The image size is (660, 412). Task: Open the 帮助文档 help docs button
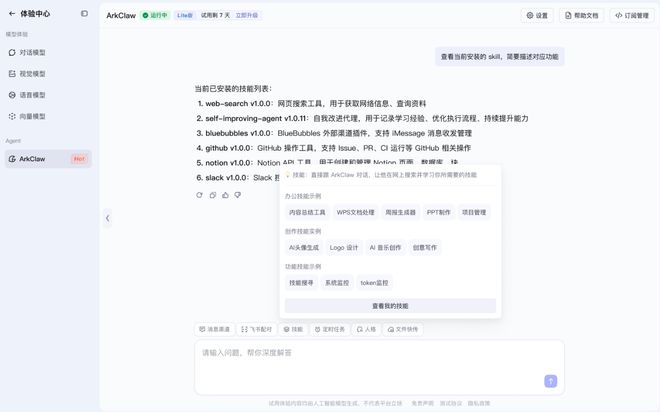pos(581,16)
